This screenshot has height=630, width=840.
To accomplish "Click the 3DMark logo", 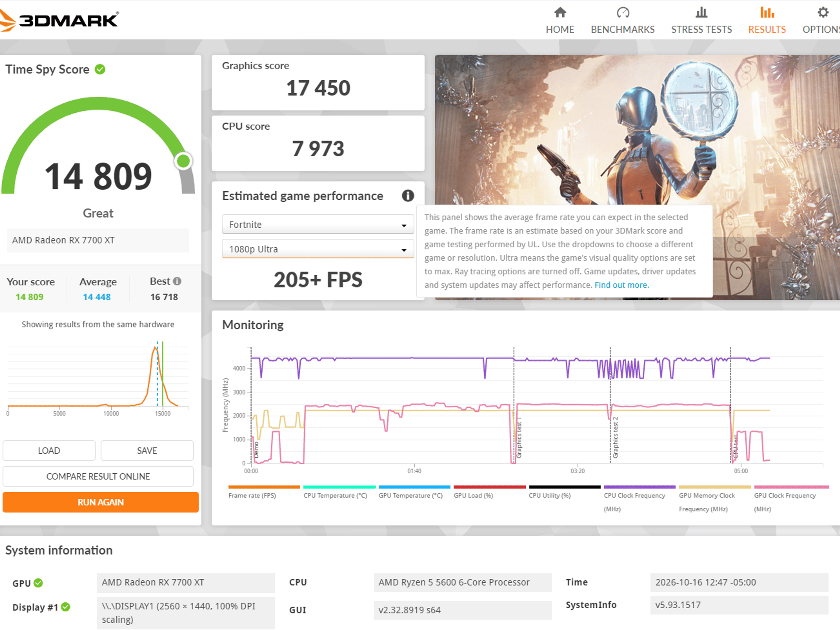I will coord(59,20).
